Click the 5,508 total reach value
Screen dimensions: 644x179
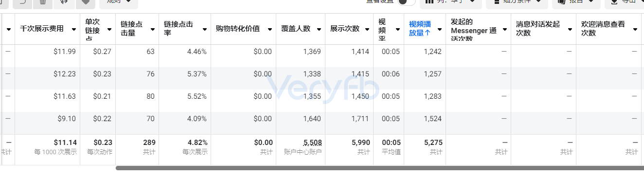(x=312, y=143)
